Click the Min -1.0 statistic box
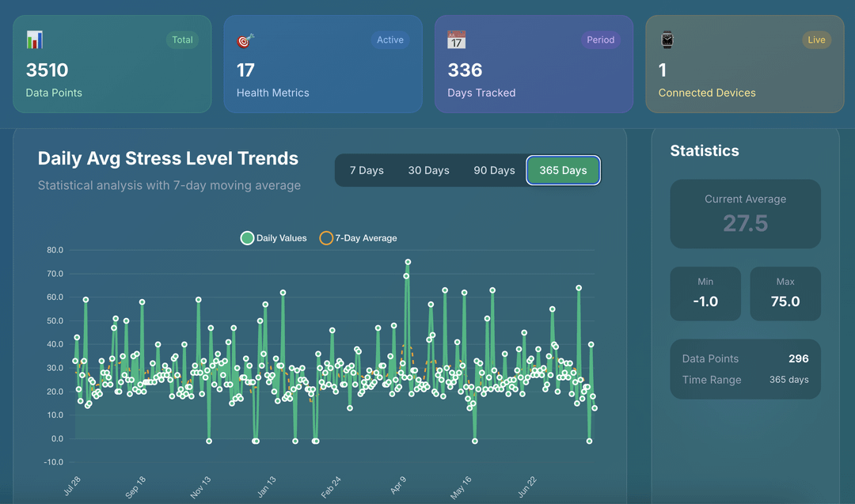Image resolution: width=855 pixels, height=504 pixels. (705, 294)
